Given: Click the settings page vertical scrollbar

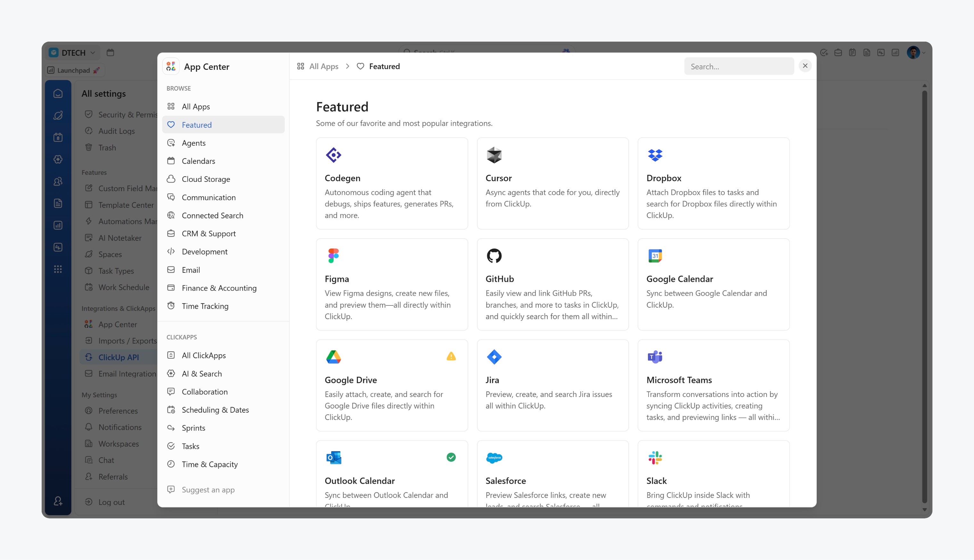Looking at the screenshot, I should tap(924, 296).
